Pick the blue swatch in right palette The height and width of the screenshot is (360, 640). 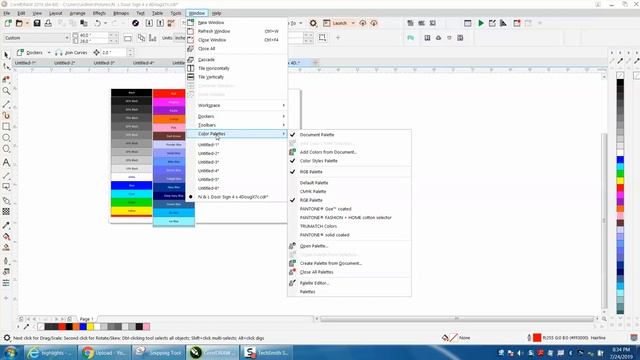coord(620,160)
